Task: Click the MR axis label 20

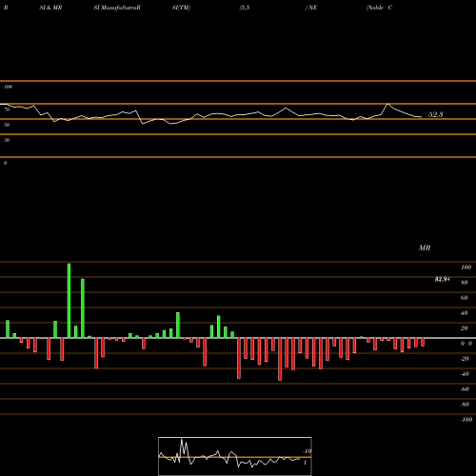Action: click(x=464, y=328)
